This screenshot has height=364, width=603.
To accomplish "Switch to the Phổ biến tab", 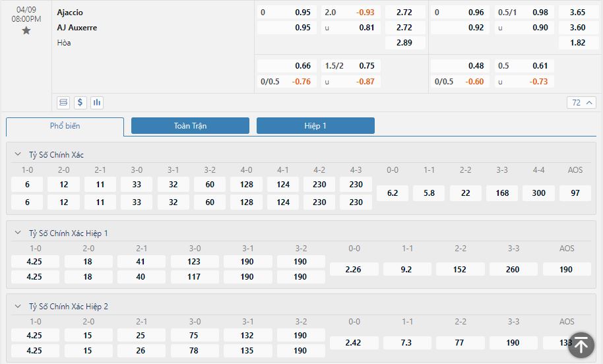I will [65, 126].
